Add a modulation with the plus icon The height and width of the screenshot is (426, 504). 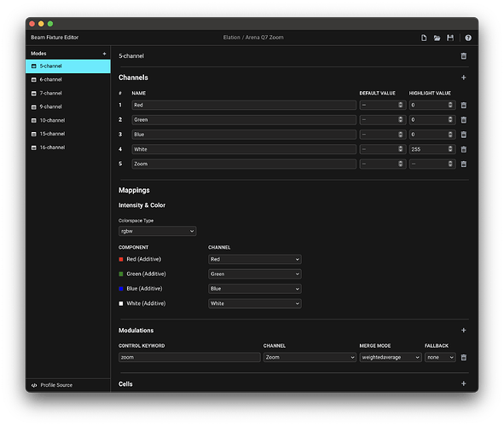coord(464,330)
